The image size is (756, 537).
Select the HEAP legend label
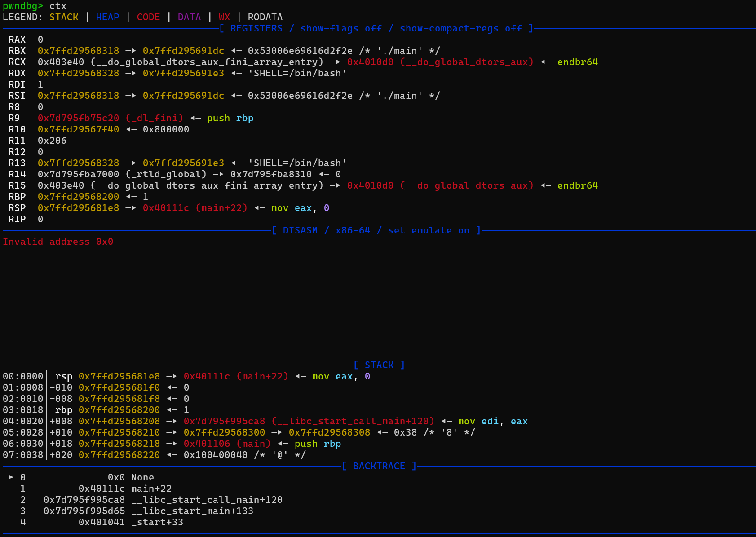pos(107,17)
